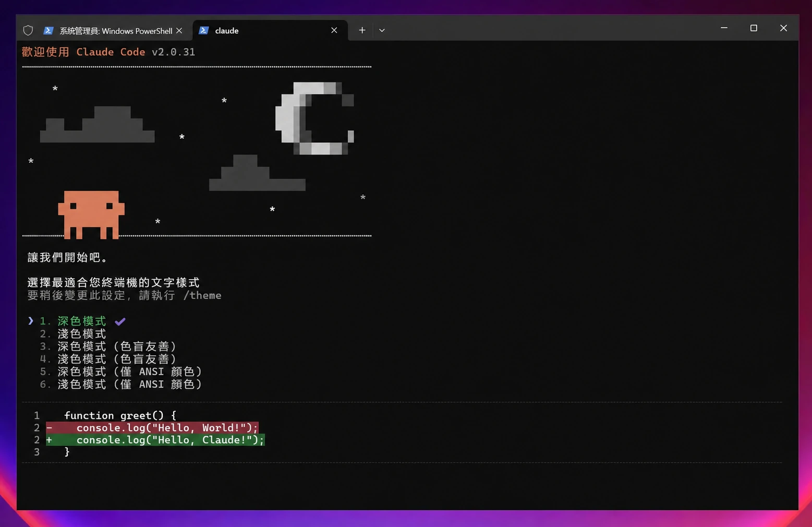Select option 1. 深色模式
This screenshot has width=812, height=527.
[73, 321]
